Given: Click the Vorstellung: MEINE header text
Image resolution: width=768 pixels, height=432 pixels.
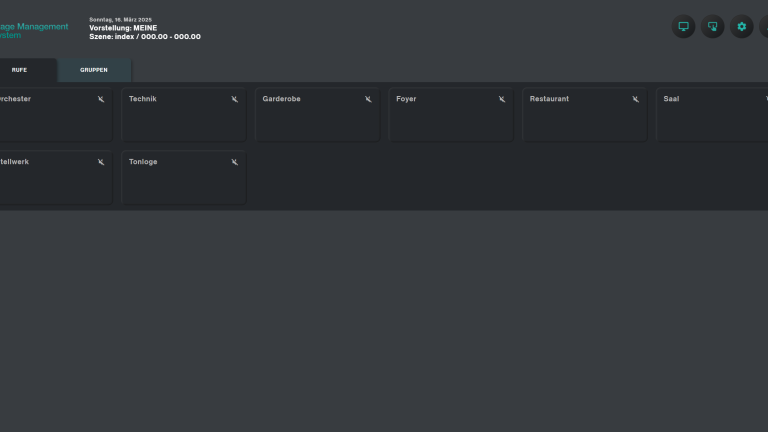Looking at the screenshot, I should (x=123, y=28).
